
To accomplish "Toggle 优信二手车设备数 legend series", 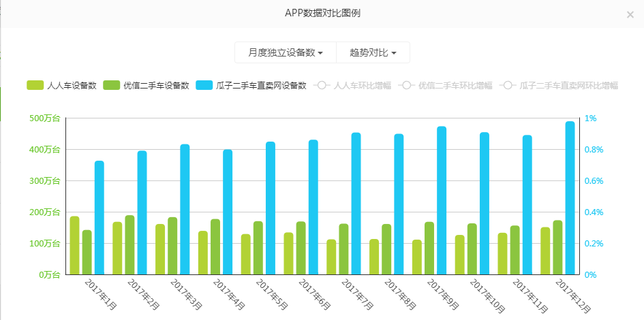I will (147, 85).
